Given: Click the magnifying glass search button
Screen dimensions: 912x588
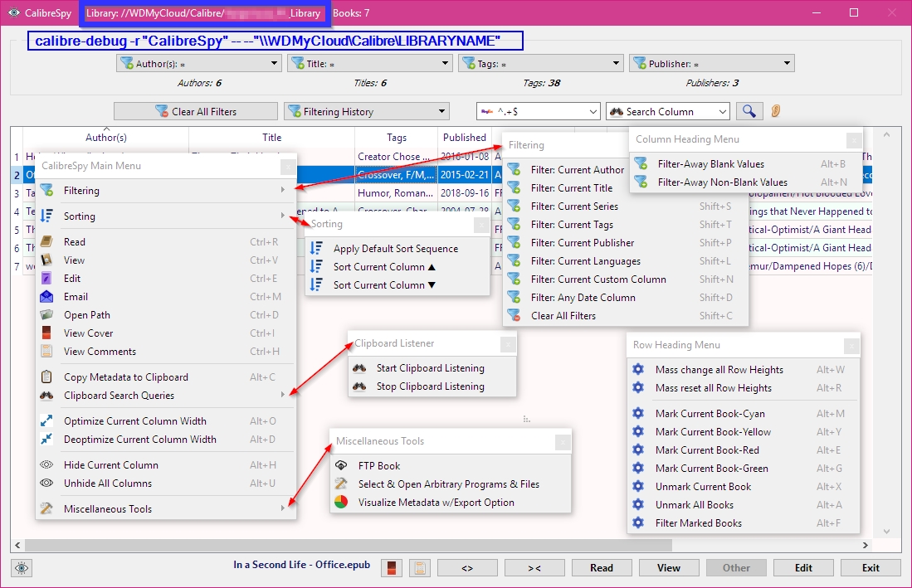Looking at the screenshot, I should 749,111.
